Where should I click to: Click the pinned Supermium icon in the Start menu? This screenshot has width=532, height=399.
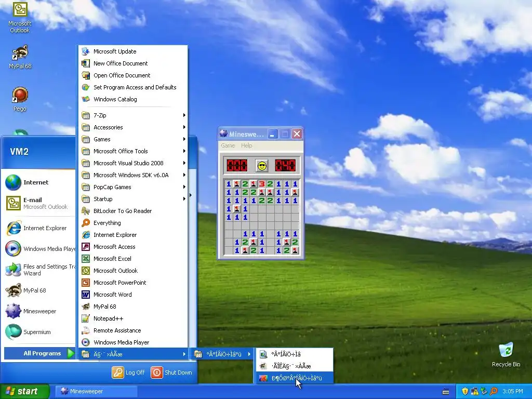(13, 332)
